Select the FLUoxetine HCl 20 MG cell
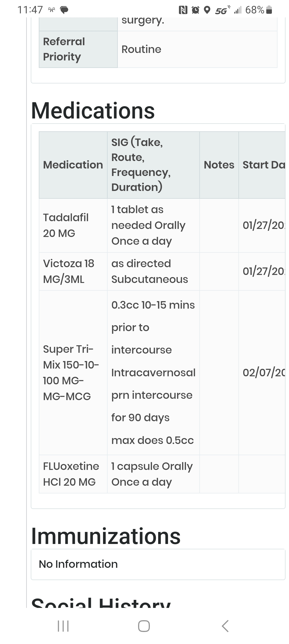The image size is (289, 644). 73,474
